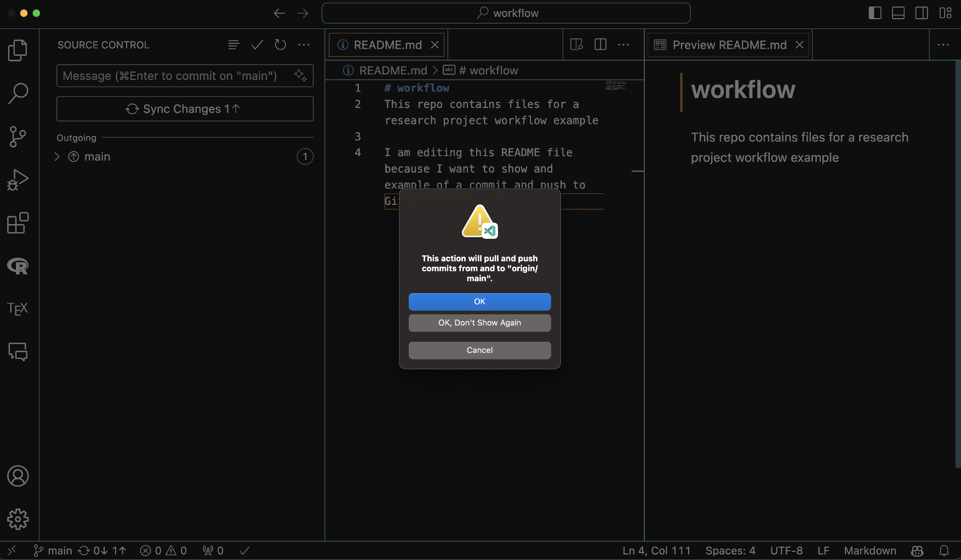Change end of line sequence 'LF'
Screen dimensions: 961x560
[823, 551]
